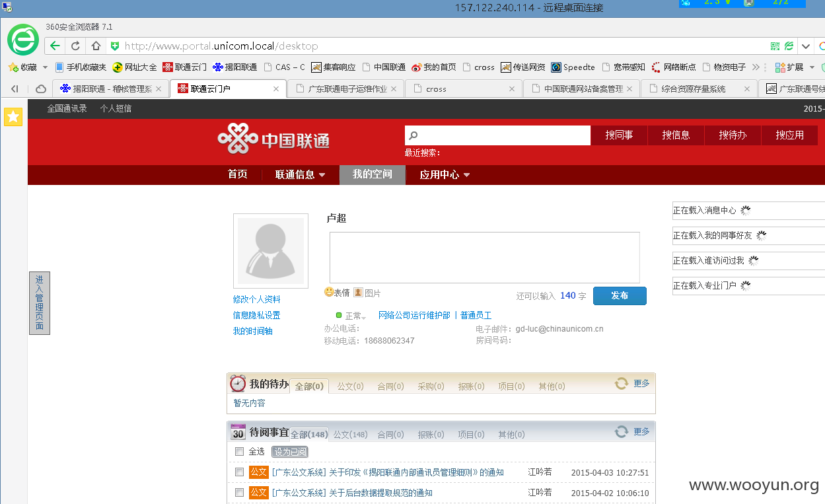The width and height of the screenshot is (825, 504).
Task: Tick checkbox for 后台数据提取规范 notice
Action: pyautogui.click(x=239, y=493)
